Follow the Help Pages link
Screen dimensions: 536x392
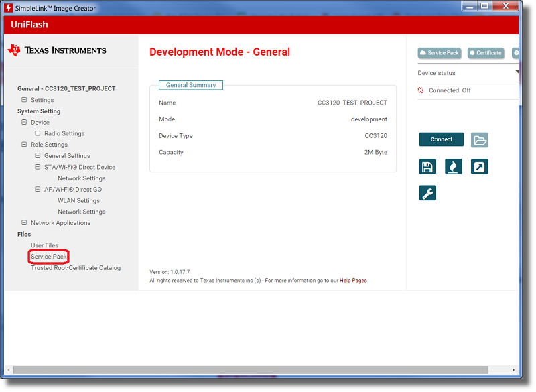pos(353,281)
